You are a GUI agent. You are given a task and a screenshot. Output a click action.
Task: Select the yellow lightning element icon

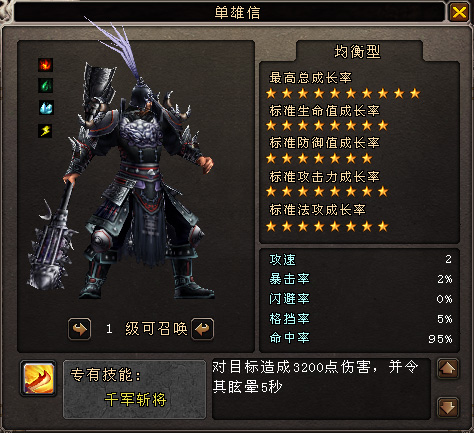pos(45,130)
